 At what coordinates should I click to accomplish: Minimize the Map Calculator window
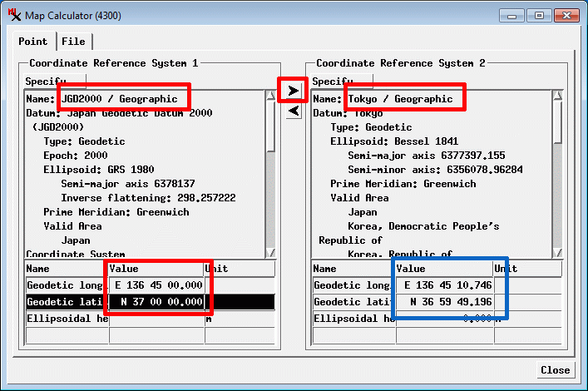point(511,16)
